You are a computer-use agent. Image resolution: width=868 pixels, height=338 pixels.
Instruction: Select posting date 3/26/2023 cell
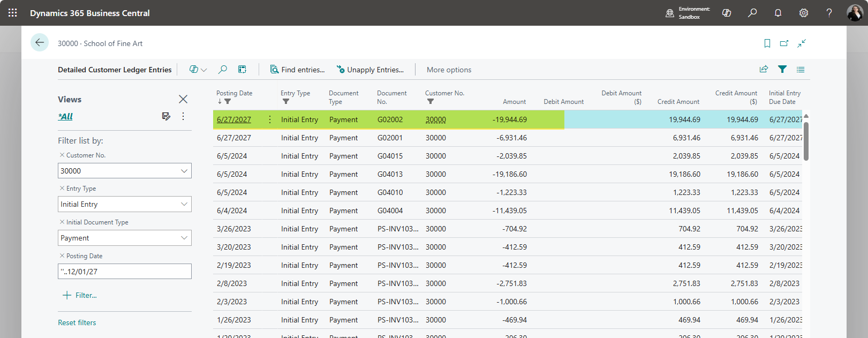(x=234, y=229)
